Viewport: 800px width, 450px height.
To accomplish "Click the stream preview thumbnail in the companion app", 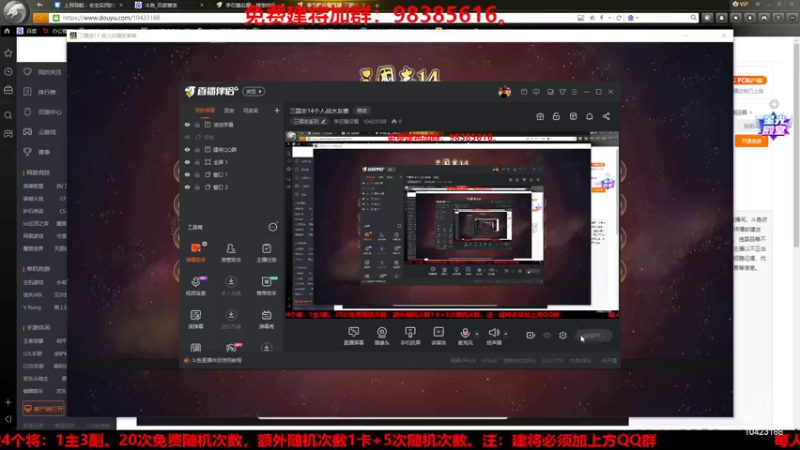I will click(452, 225).
